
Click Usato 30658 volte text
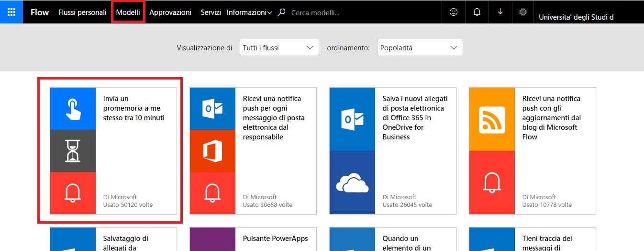click(267, 205)
